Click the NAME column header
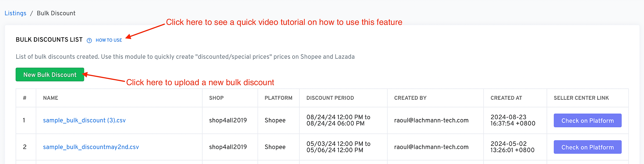The width and height of the screenshot is (644, 164). tap(51, 98)
